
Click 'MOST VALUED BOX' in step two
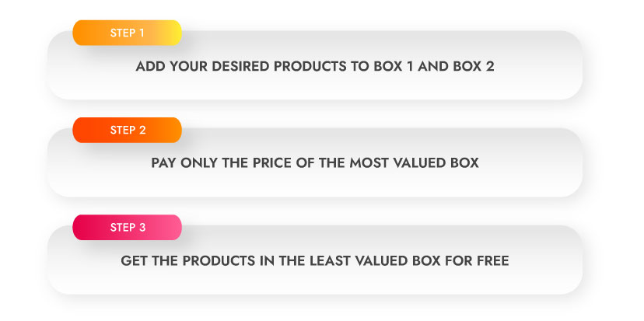[415, 163]
